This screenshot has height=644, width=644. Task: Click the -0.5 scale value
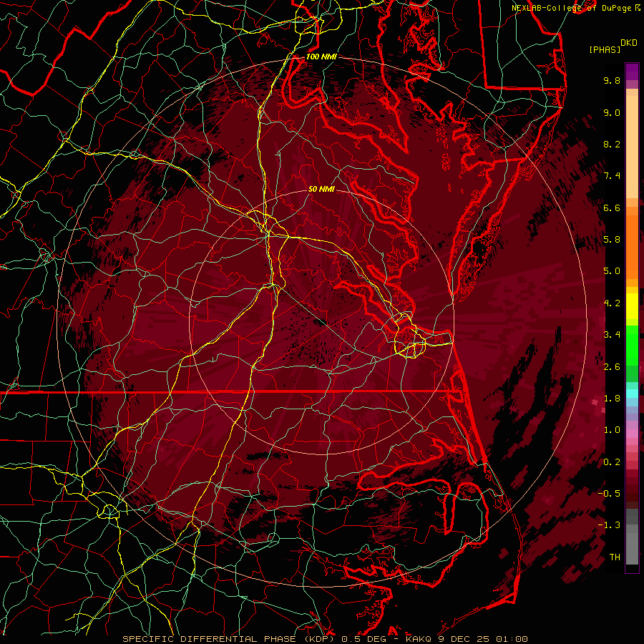(609, 494)
